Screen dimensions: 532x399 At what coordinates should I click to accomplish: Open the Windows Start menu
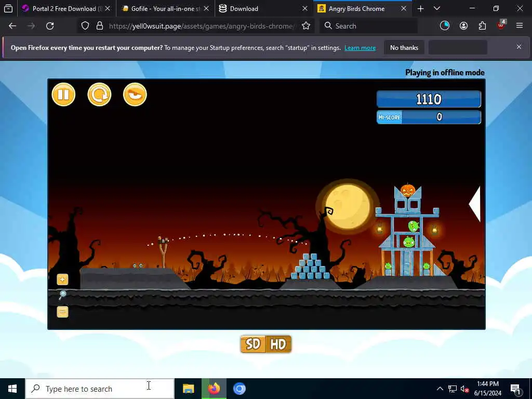tap(12, 389)
